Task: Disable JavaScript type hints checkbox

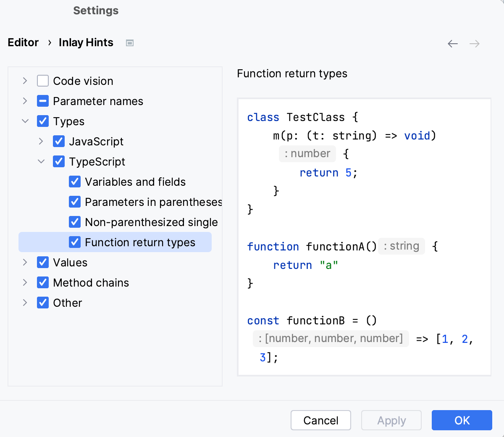Action: 58,141
